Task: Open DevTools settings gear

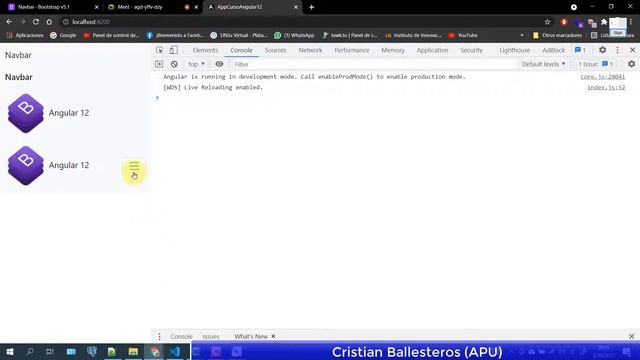Action: [602, 50]
